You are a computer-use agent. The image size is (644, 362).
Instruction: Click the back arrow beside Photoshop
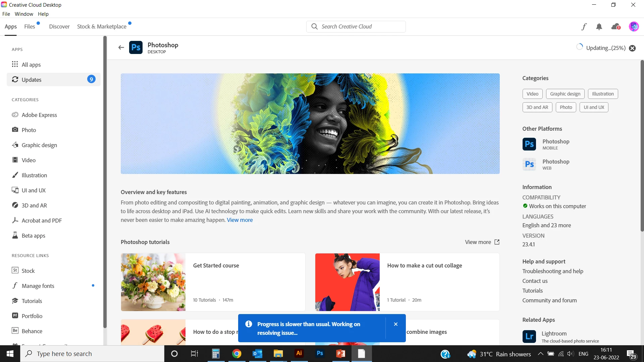point(121,48)
